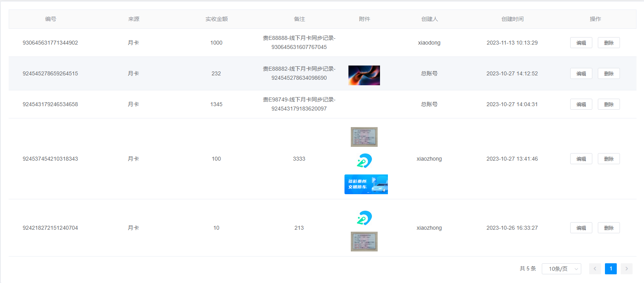Select page 1 in pagination
This screenshot has height=283, width=644.
[610, 269]
